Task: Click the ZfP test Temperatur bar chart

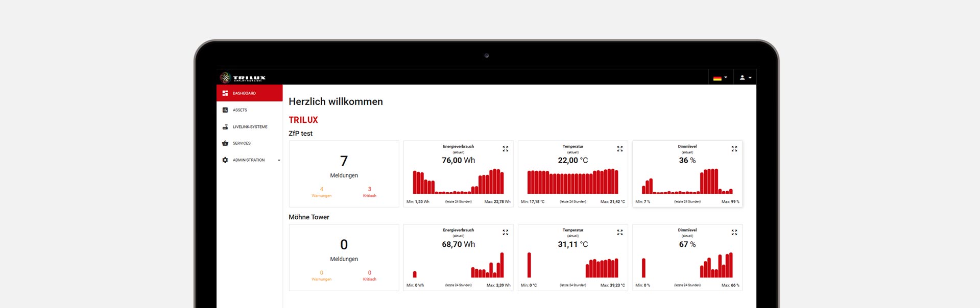Action: coord(572,182)
